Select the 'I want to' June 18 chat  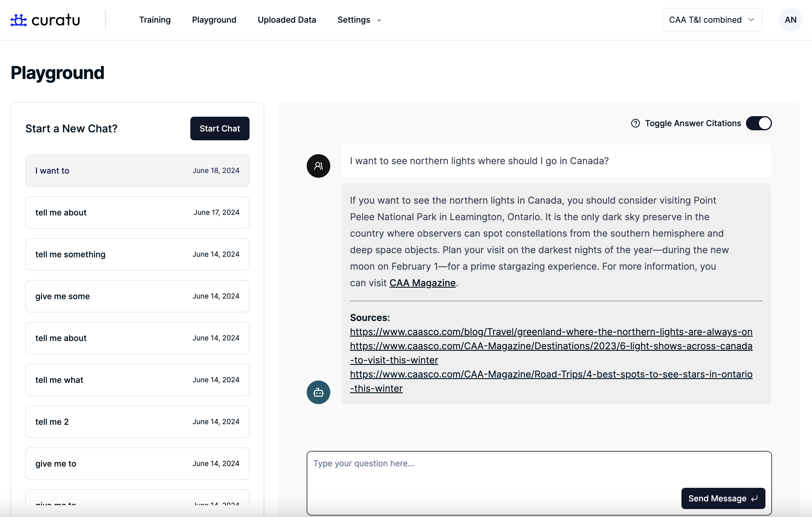pyautogui.click(x=137, y=171)
